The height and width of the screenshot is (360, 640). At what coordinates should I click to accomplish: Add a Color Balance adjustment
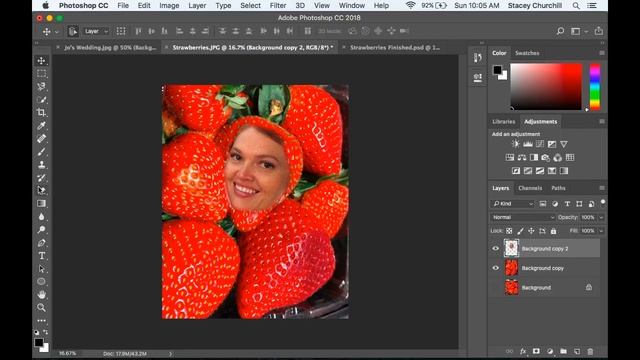[x=522, y=158]
